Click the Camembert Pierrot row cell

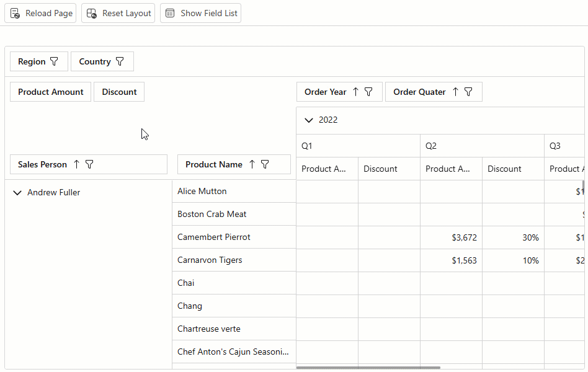point(214,237)
